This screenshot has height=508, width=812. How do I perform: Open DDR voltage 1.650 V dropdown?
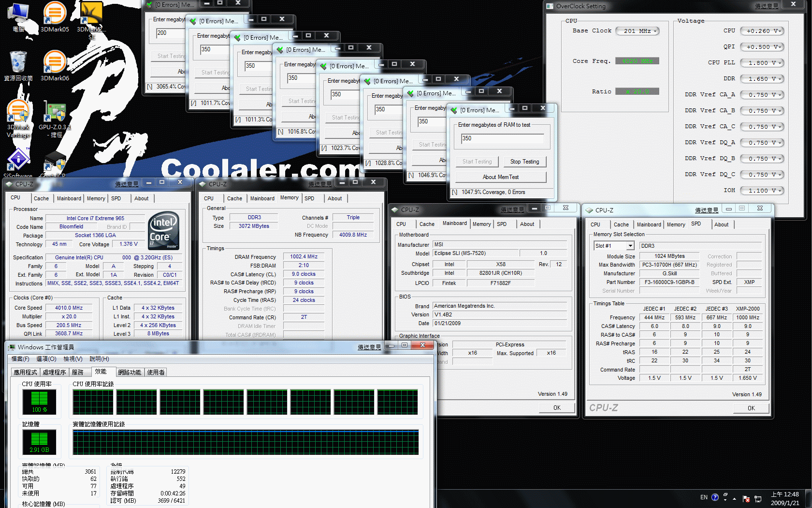(762, 79)
